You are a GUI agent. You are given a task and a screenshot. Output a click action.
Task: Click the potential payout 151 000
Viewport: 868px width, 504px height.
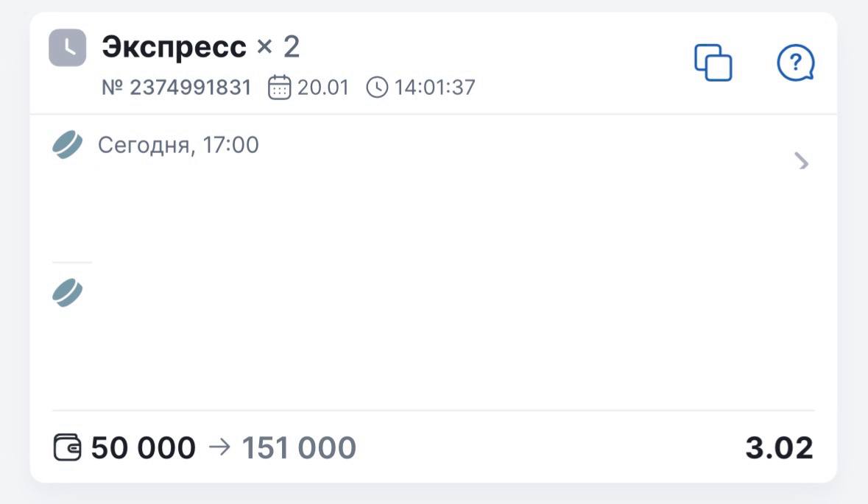(x=299, y=447)
